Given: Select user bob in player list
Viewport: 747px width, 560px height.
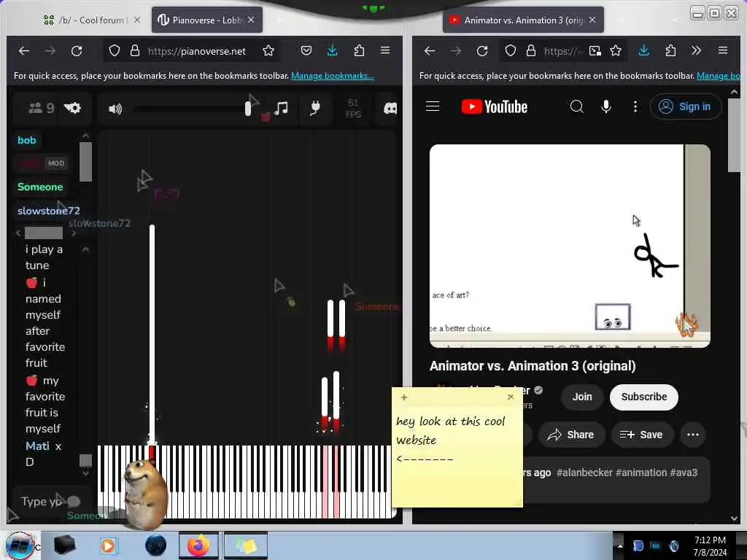Looking at the screenshot, I should 27,140.
